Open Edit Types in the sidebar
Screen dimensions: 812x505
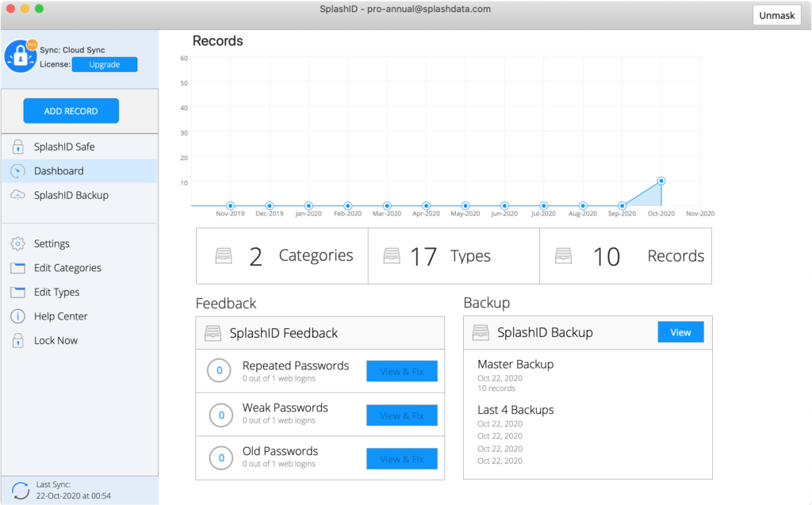click(x=56, y=293)
